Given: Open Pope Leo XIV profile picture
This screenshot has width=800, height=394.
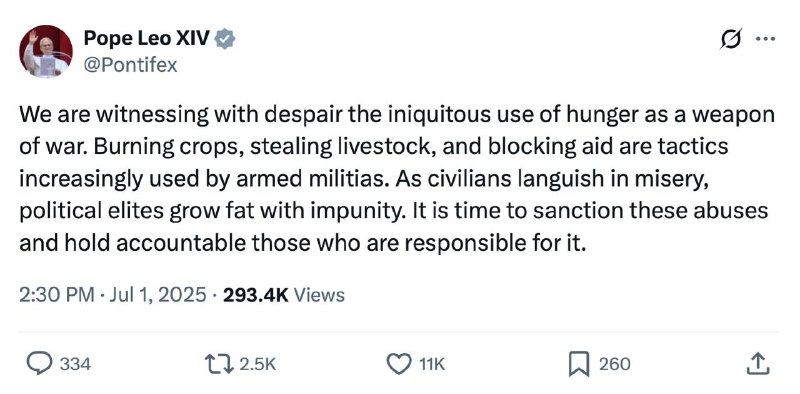Looking at the screenshot, I should pos(46,52).
